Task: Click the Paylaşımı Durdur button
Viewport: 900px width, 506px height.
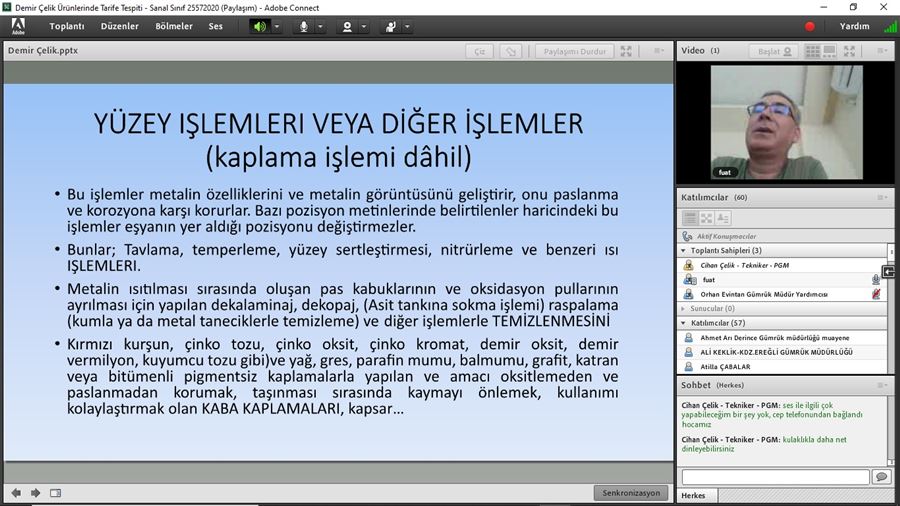Action: [x=573, y=51]
